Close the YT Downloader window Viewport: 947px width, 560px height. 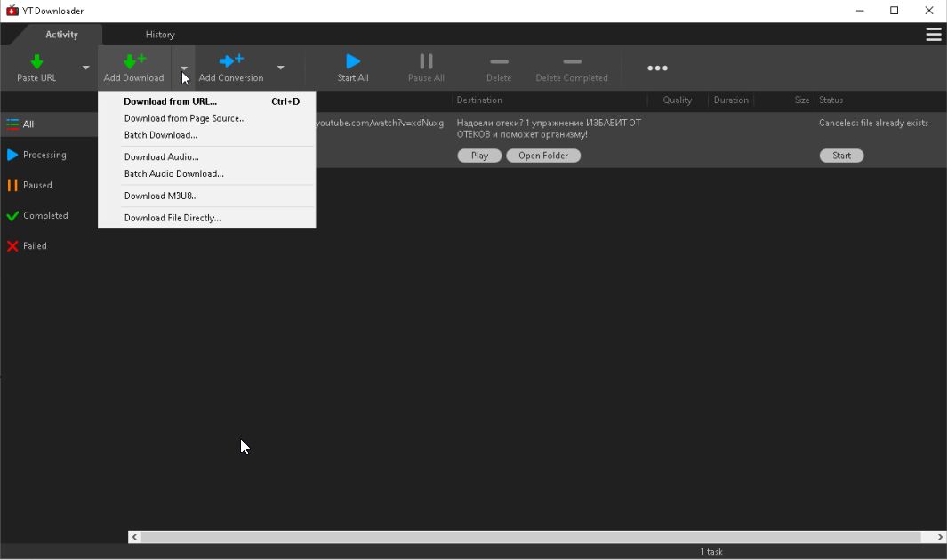click(929, 11)
